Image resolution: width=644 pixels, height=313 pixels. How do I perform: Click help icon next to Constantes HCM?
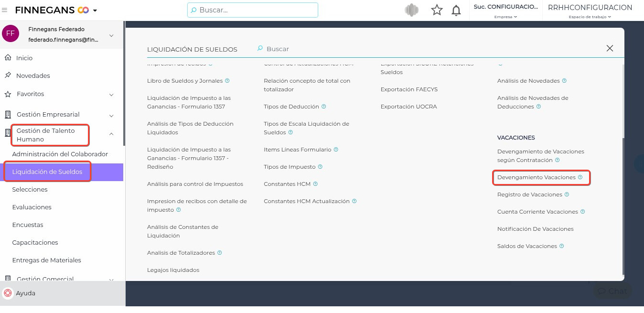[315, 184]
